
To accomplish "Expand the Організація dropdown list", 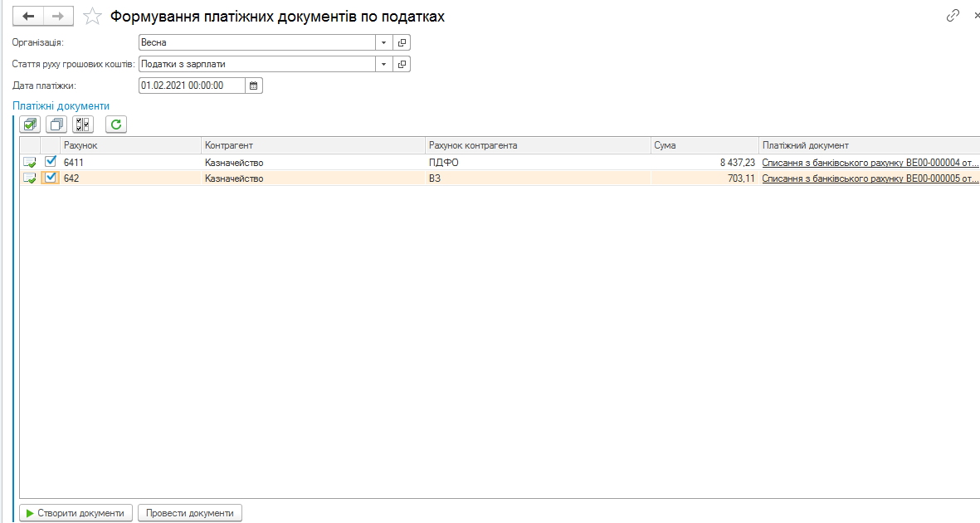I will pos(383,42).
